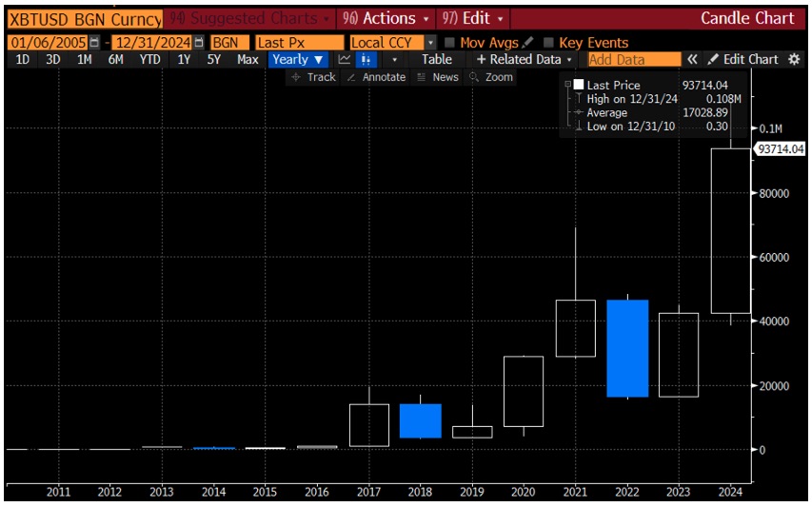This screenshot has height=507, width=812.
Task: Open the end date calendar picker icon
Action: (199, 43)
